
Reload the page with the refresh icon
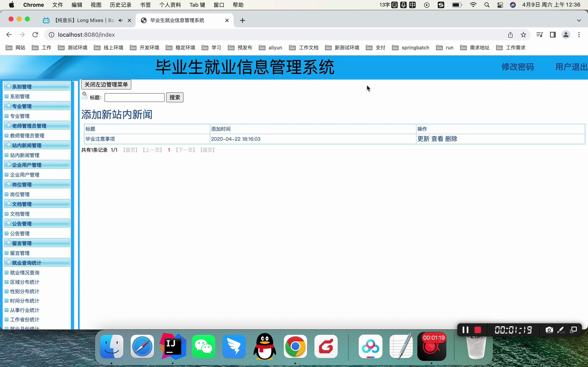[x=35, y=35]
